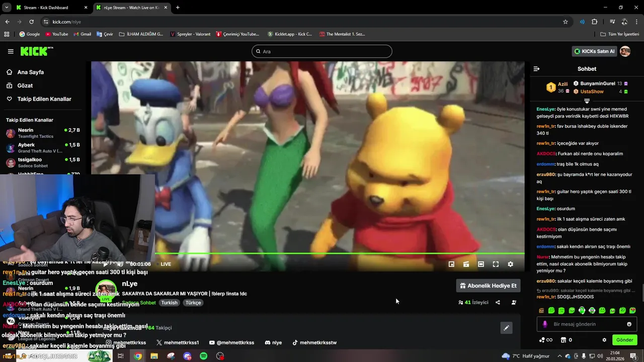
Task: Toggle picture-in-picture mini player
Action: 451,264
